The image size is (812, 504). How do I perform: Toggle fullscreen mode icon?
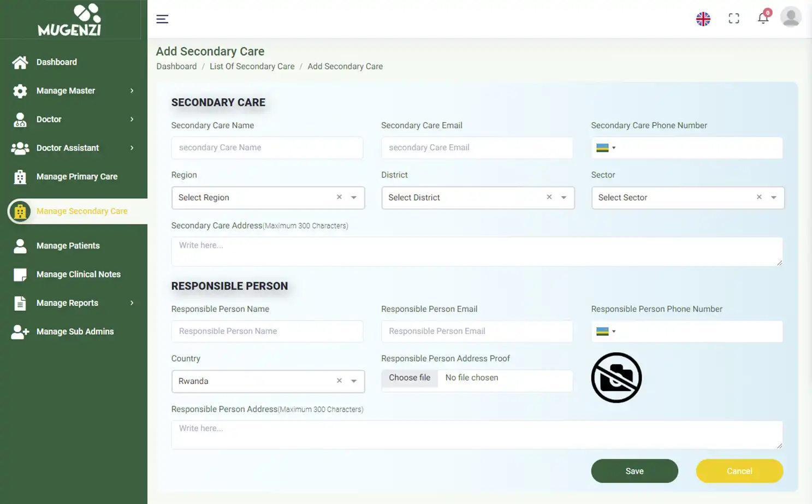(734, 19)
